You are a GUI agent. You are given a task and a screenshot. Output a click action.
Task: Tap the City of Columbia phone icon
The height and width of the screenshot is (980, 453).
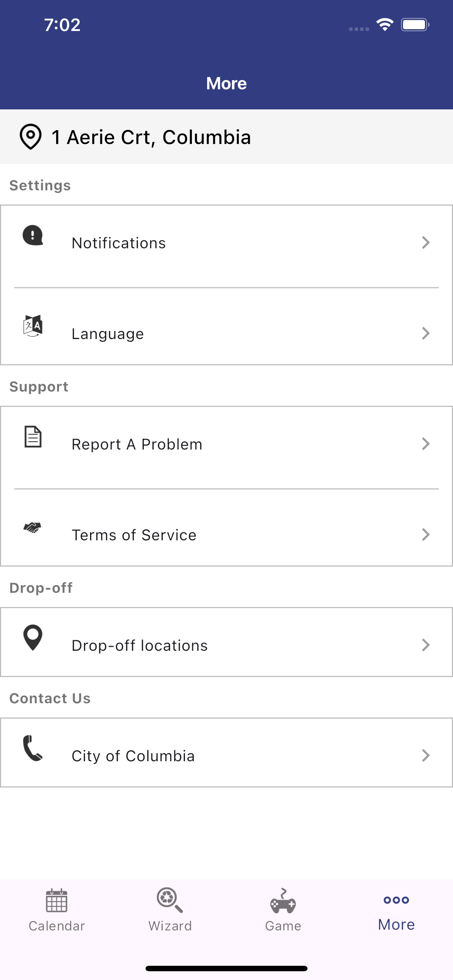(x=33, y=748)
